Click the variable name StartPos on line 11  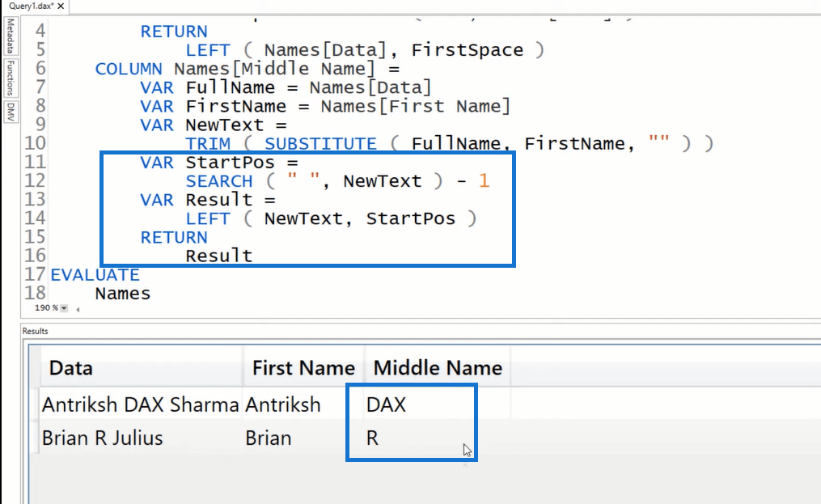230,163
